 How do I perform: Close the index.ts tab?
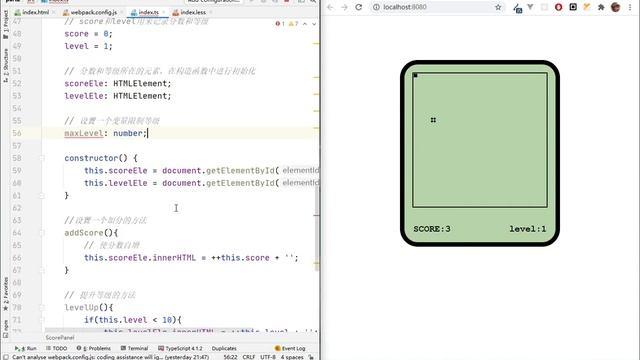coord(164,12)
